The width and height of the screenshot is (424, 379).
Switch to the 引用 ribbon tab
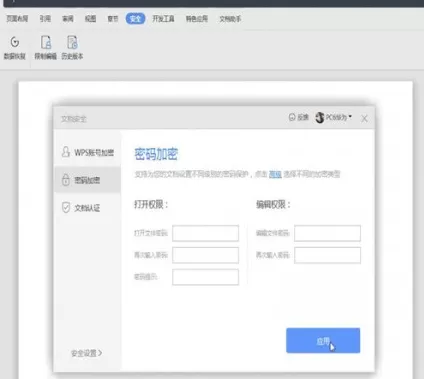(45, 19)
